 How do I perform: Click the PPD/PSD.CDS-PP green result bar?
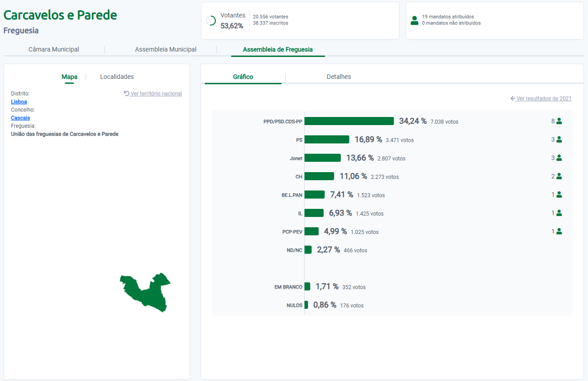(349, 121)
